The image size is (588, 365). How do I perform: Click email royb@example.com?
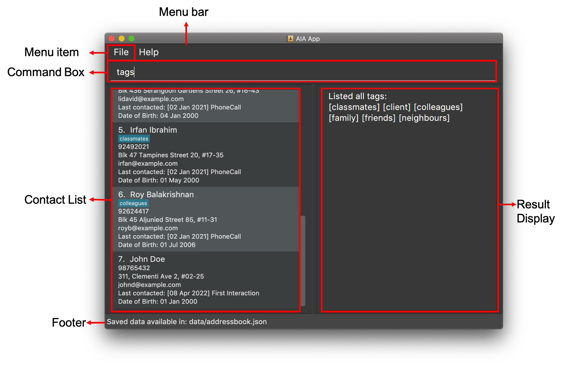148,228
